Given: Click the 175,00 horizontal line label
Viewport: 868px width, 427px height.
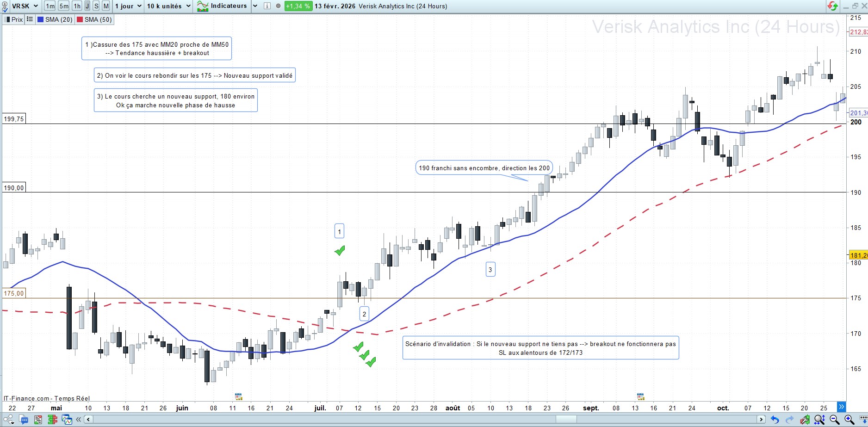Looking at the screenshot, I should tap(14, 293).
